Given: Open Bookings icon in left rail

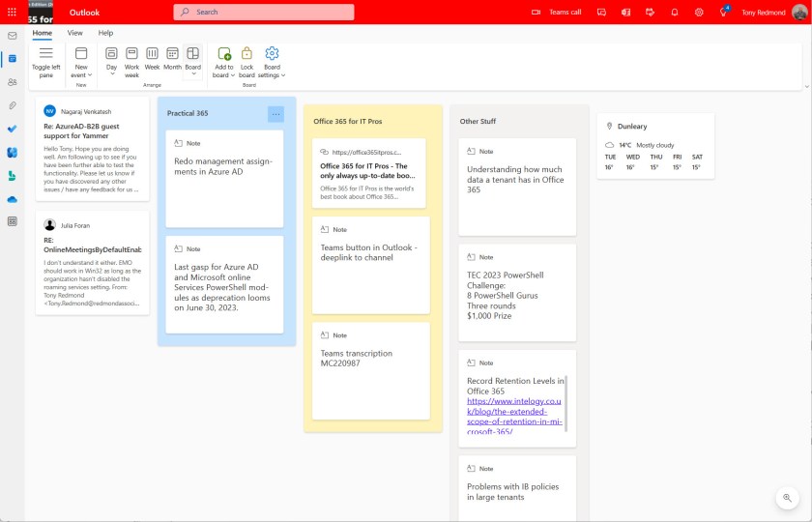Looking at the screenshot, I should tap(13, 176).
